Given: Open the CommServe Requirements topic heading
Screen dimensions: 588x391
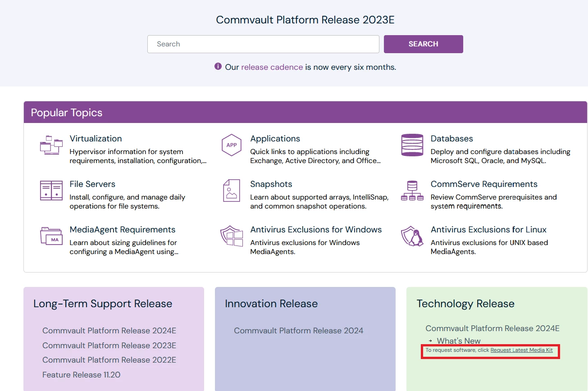Looking at the screenshot, I should tap(484, 184).
